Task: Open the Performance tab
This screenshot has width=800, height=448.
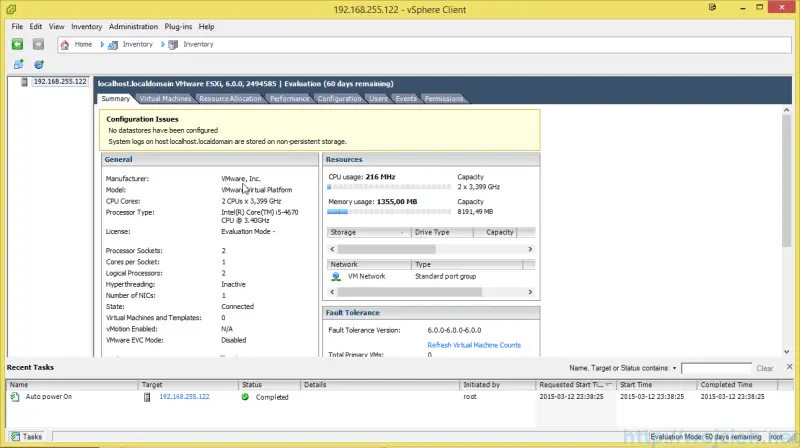Action: [x=289, y=98]
